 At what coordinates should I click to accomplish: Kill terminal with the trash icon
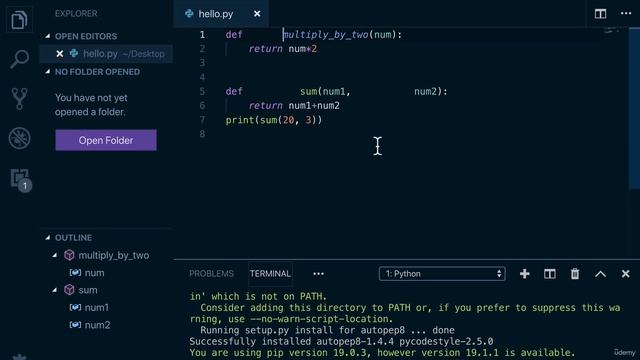click(x=575, y=273)
